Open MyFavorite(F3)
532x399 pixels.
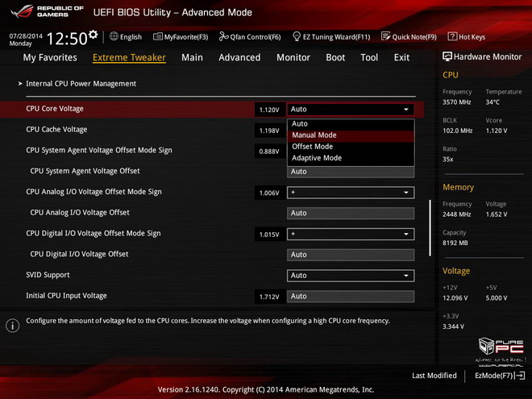click(x=186, y=36)
